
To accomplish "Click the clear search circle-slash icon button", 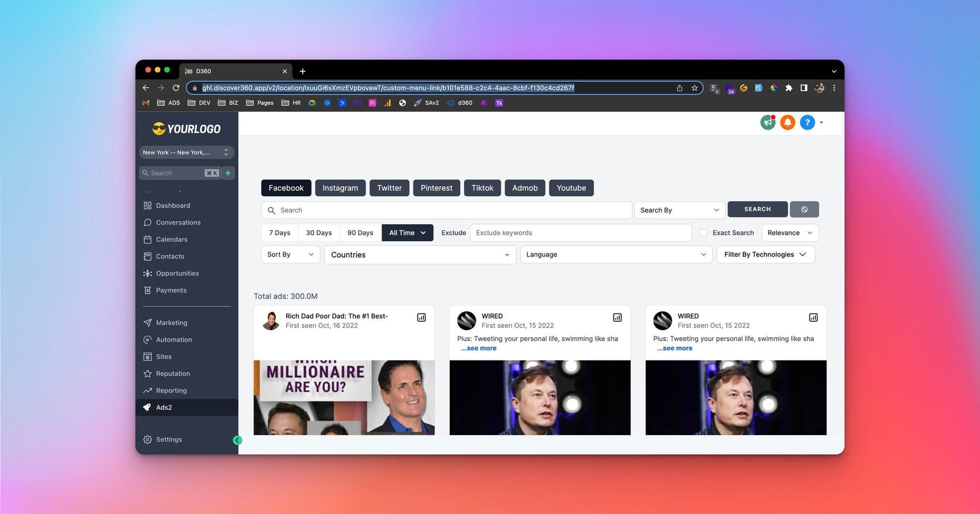I will coord(804,210).
